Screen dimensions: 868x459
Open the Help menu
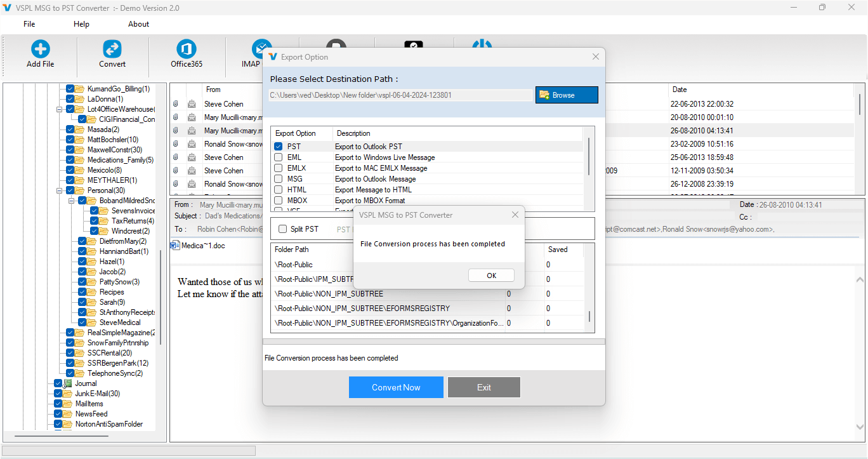(x=81, y=24)
